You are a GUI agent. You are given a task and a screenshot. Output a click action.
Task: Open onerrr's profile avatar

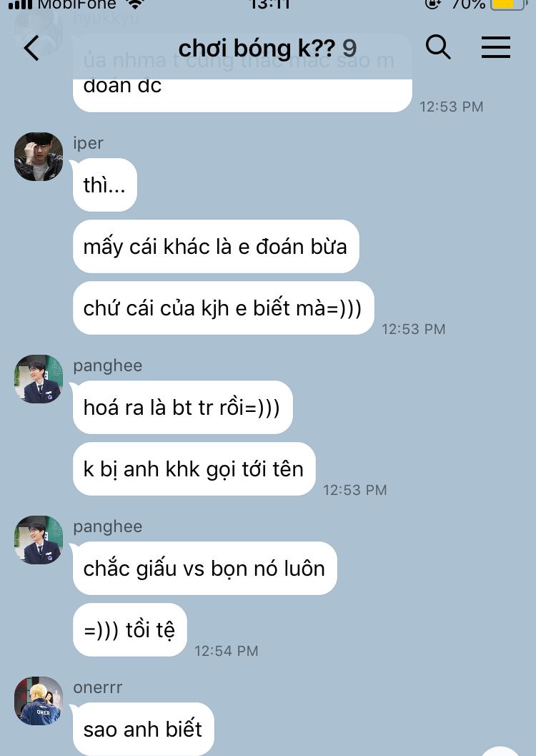coord(39,701)
